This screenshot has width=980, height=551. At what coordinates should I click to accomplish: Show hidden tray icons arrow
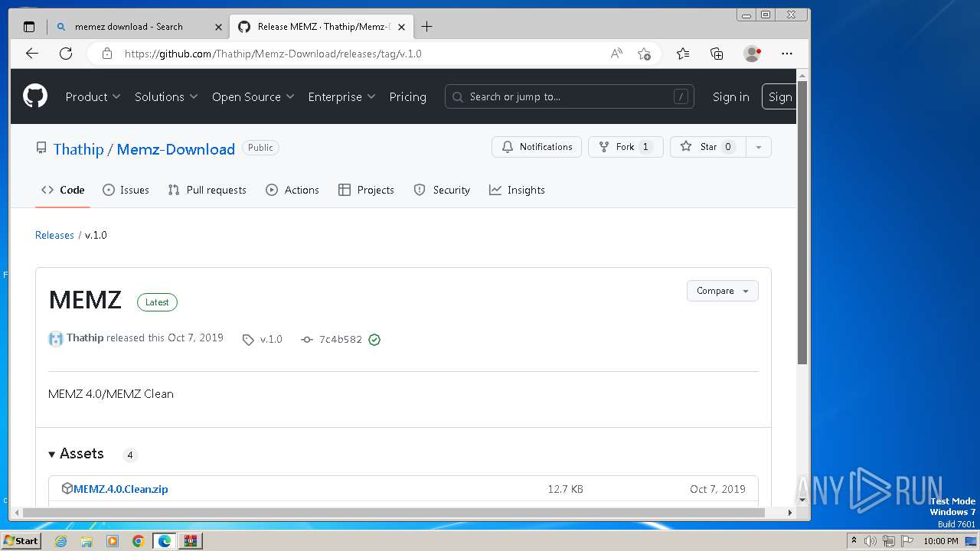854,541
